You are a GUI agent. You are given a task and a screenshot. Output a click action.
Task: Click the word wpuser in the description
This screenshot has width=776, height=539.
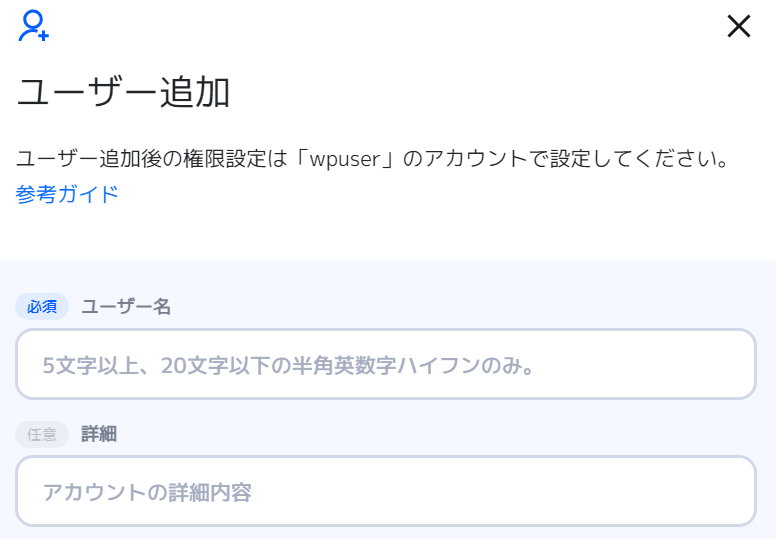(x=345, y=160)
